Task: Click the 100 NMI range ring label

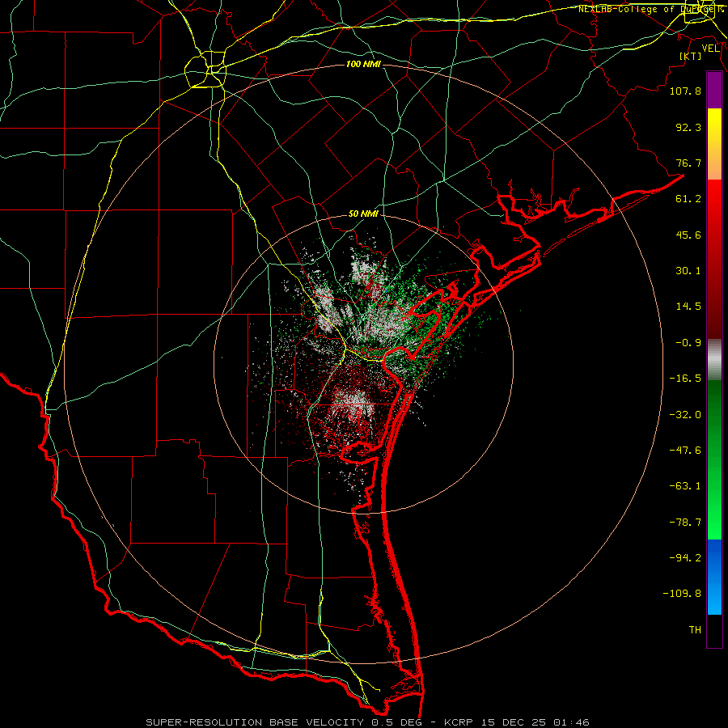Action: (363, 64)
